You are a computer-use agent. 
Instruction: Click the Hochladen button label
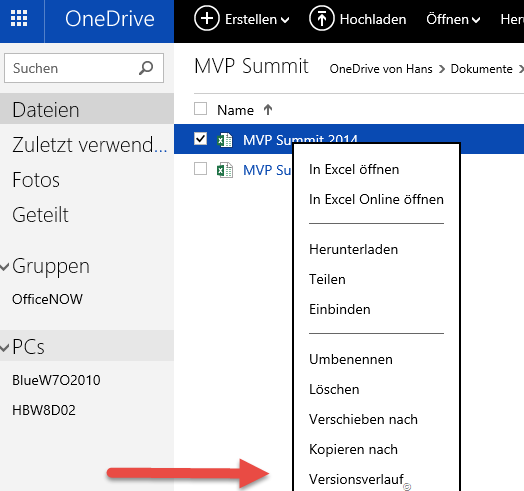(373, 19)
